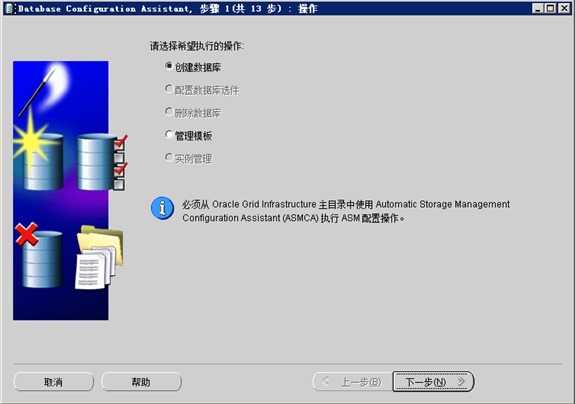Go back with 上一步(B) button

click(x=352, y=382)
